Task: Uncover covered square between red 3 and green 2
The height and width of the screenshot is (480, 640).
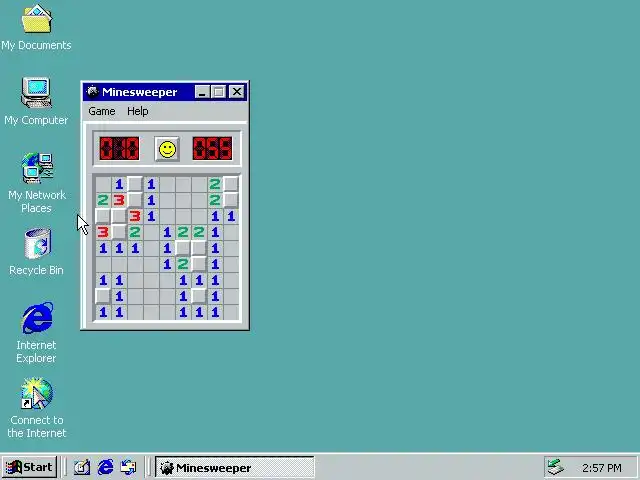Action: [x=119, y=232]
